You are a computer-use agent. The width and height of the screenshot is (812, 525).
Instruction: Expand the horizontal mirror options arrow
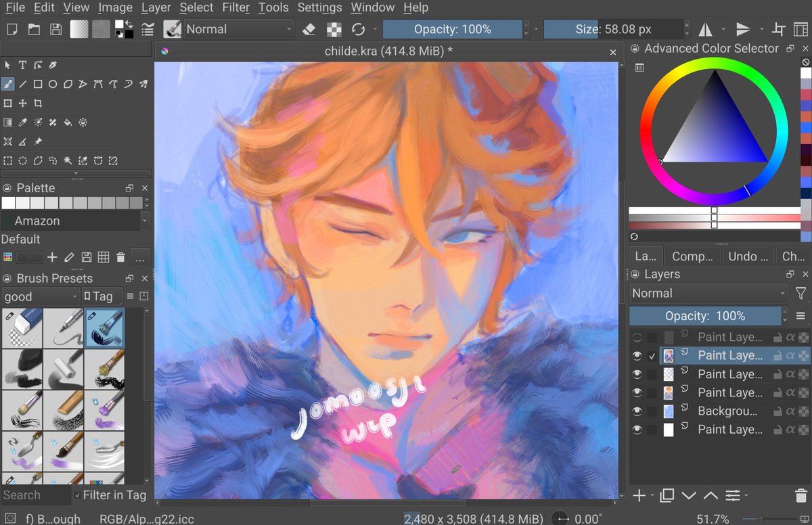pyautogui.click(x=723, y=29)
